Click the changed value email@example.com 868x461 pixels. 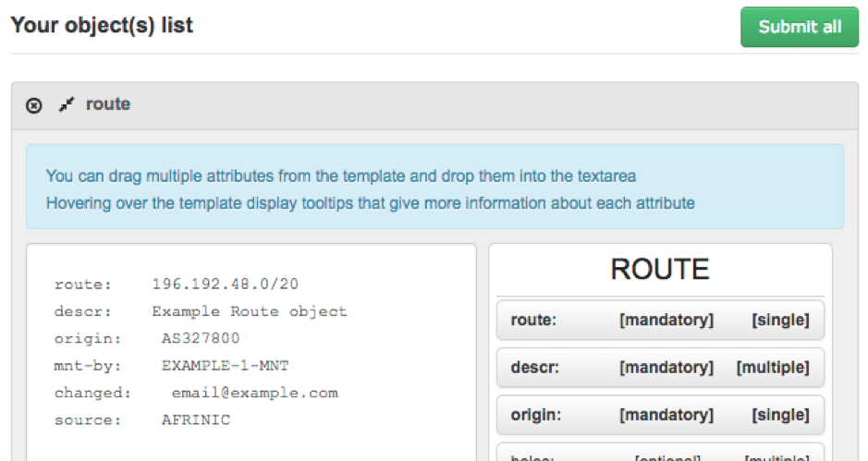point(254,393)
